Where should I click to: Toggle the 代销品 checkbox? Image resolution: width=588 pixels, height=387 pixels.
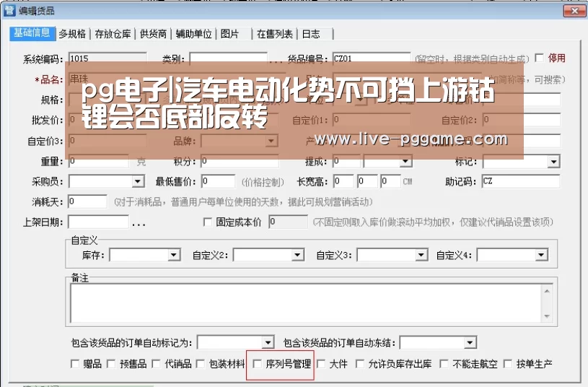[x=156, y=364]
